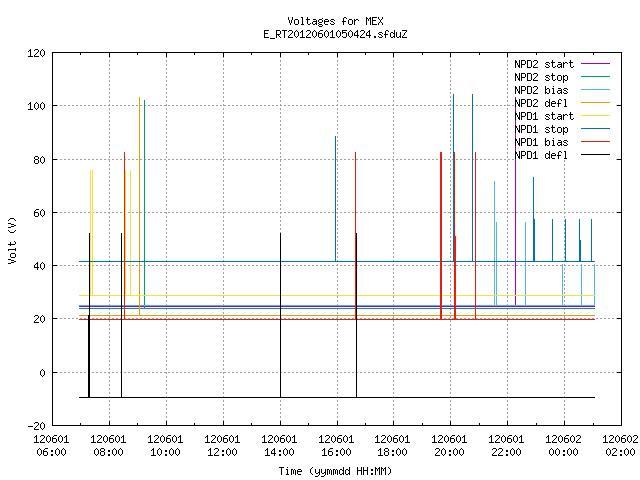
Task: Click the y-axis tick value 40
Action: tap(39, 266)
